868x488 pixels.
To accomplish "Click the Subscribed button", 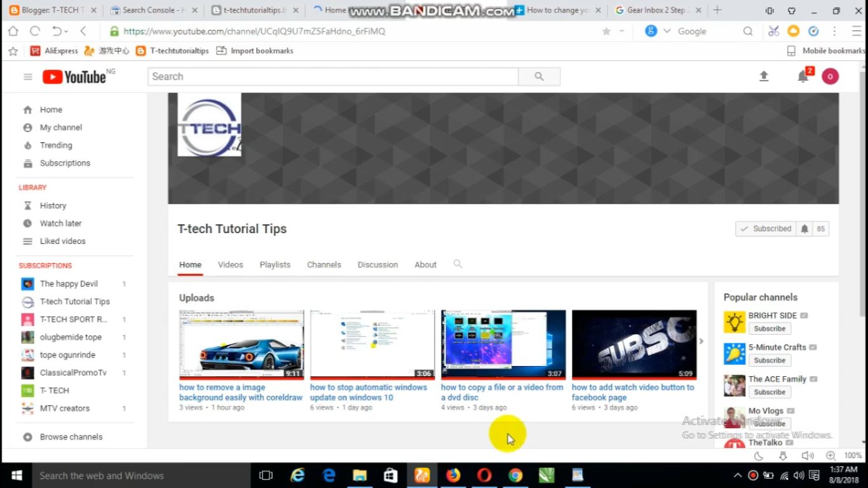I will (x=766, y=229).
